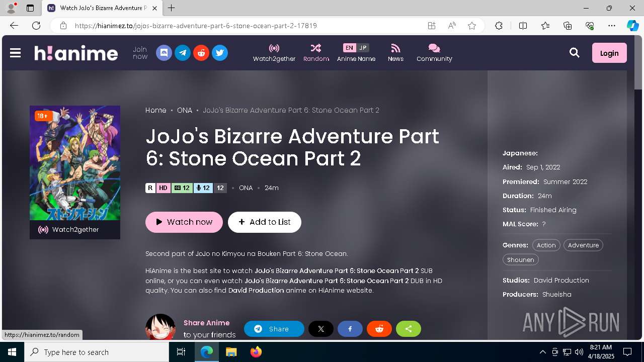Image resolution: width=644 pixels, height=362 pixels.
Task: Share on X
Action: pos(321,329)
